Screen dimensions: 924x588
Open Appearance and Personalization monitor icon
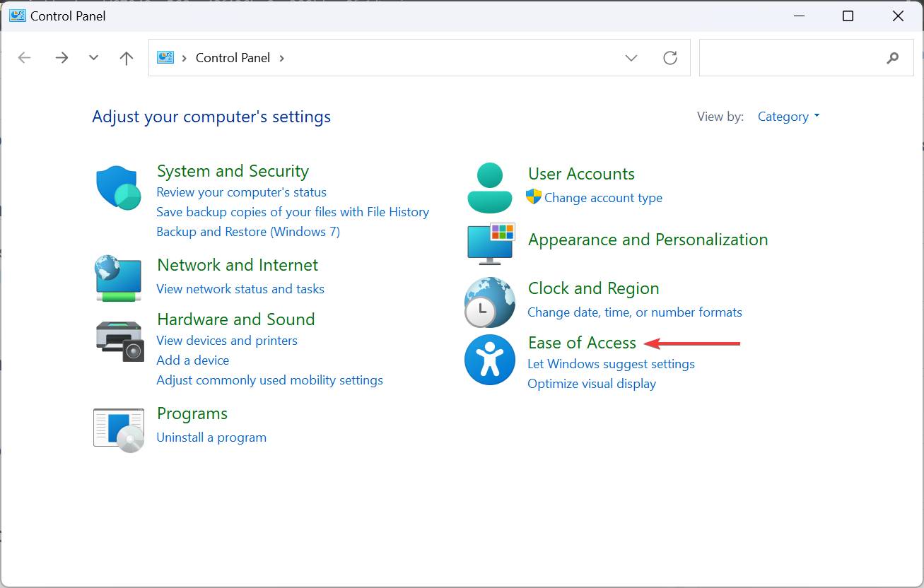490,243
